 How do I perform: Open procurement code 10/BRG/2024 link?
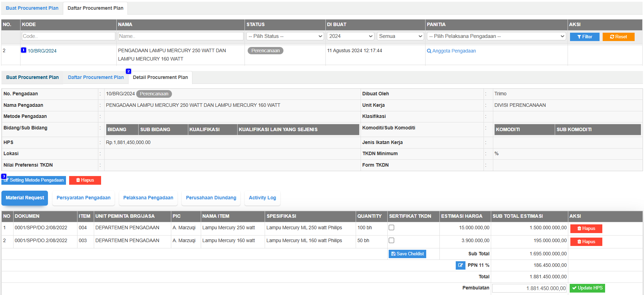tap(42, 51)
